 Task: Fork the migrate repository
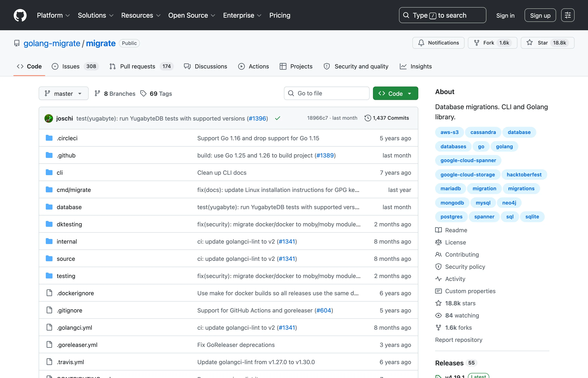pyautogui.click(x=492, y=43)
